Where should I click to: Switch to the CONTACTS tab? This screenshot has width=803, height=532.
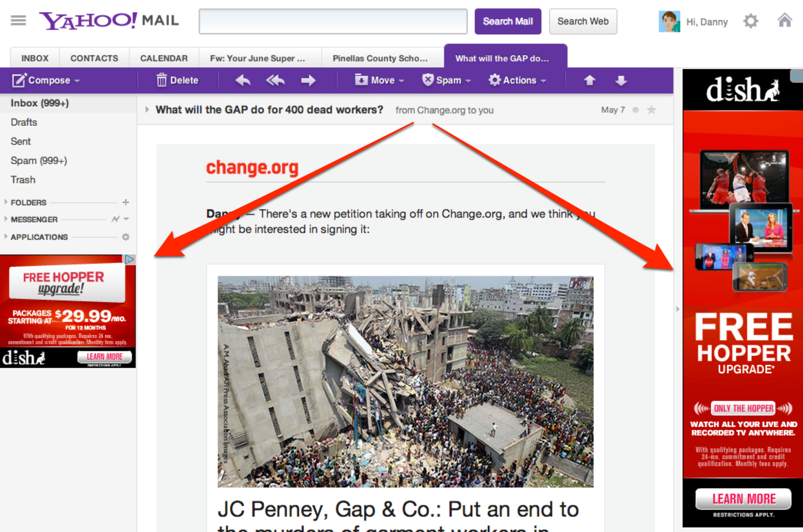point(94,58)
